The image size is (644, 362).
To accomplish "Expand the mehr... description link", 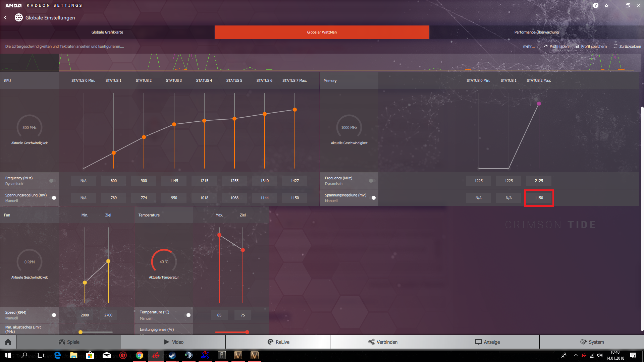I will pyautogui.click(x=529, y=46).
